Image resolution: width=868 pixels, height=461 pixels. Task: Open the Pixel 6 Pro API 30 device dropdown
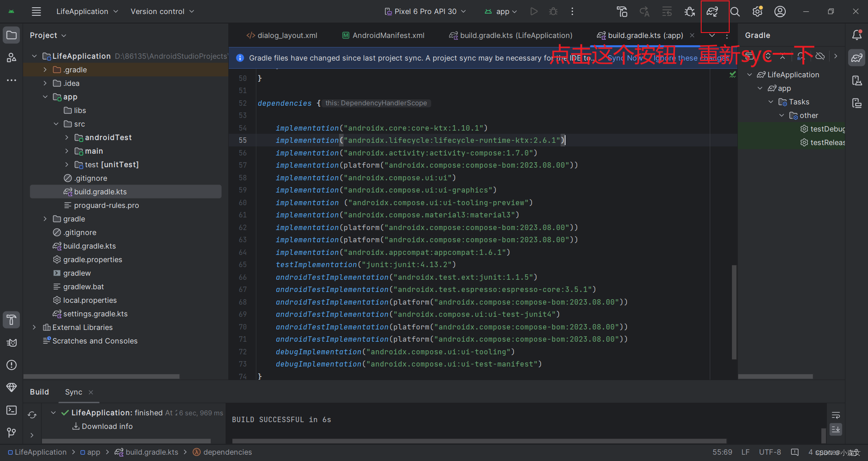tap(425, 11)
